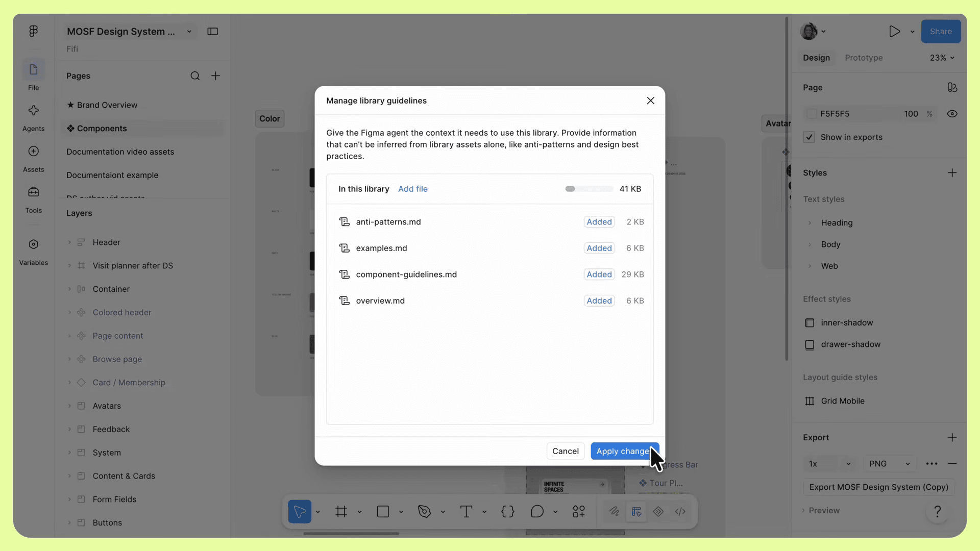The height and width of the screenshot is (551, 980).
Task: Click Cancel in guidelines dialog
Action: pyautogui.click(x=565, y=451)
